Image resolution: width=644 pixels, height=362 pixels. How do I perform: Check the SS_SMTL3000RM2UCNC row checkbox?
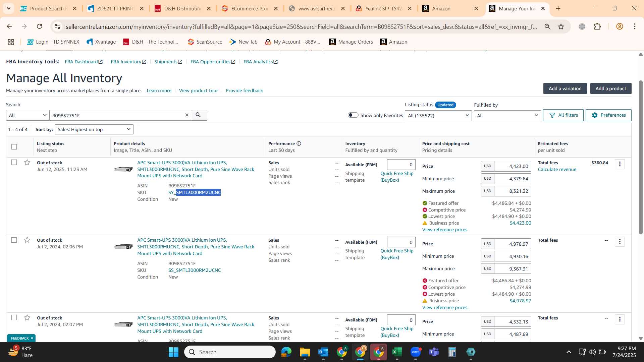(x=14, y=240)
